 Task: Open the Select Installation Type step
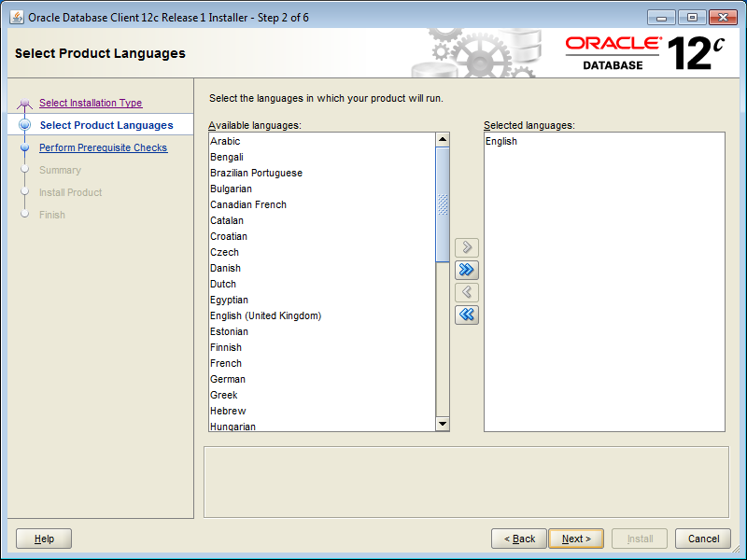click(x=91, y=103)
